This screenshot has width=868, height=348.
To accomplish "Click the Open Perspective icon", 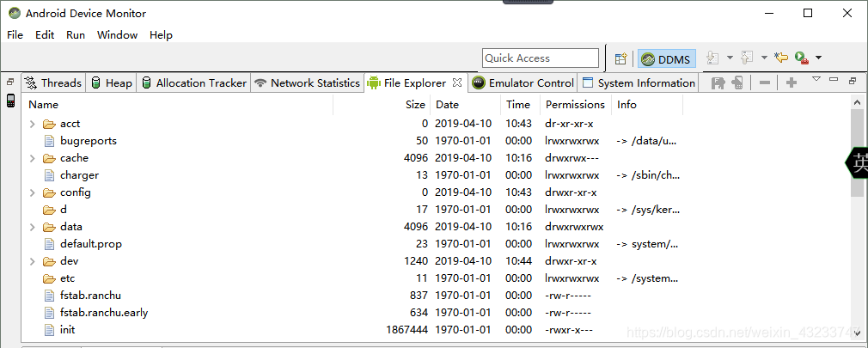I will tap(620, 58).
